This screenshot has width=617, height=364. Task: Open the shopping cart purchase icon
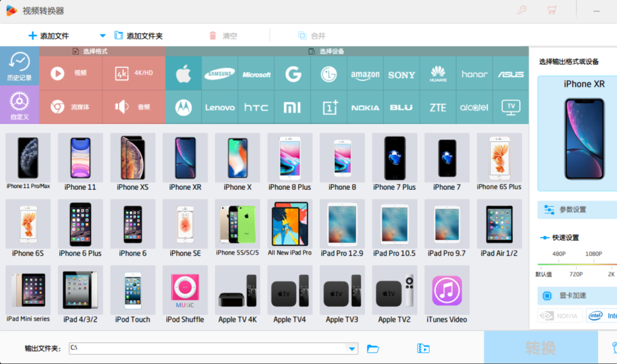coord(552,10)
